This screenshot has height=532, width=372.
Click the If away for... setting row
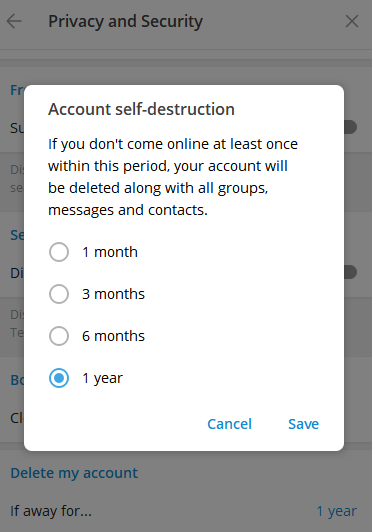pos(186,511)
